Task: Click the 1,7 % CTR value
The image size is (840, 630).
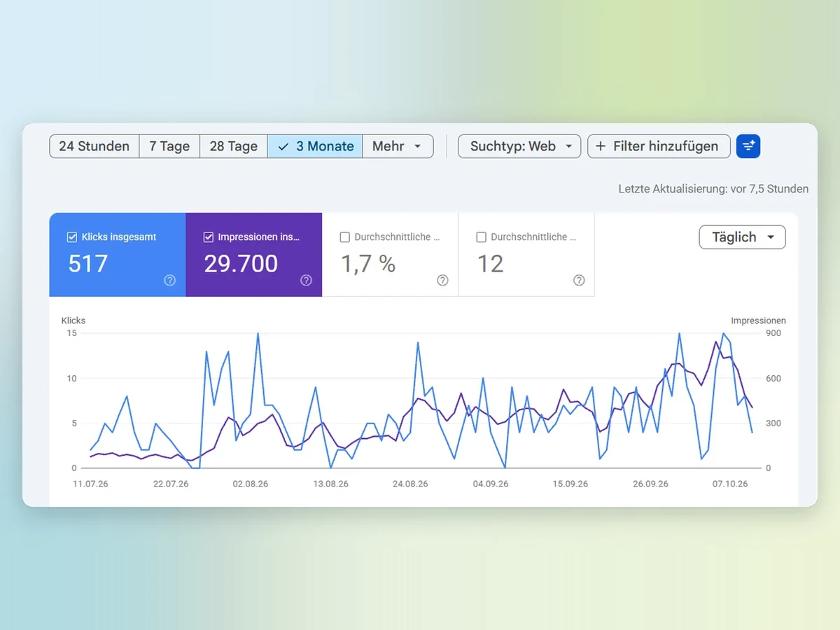Action: tap(368, 264)
